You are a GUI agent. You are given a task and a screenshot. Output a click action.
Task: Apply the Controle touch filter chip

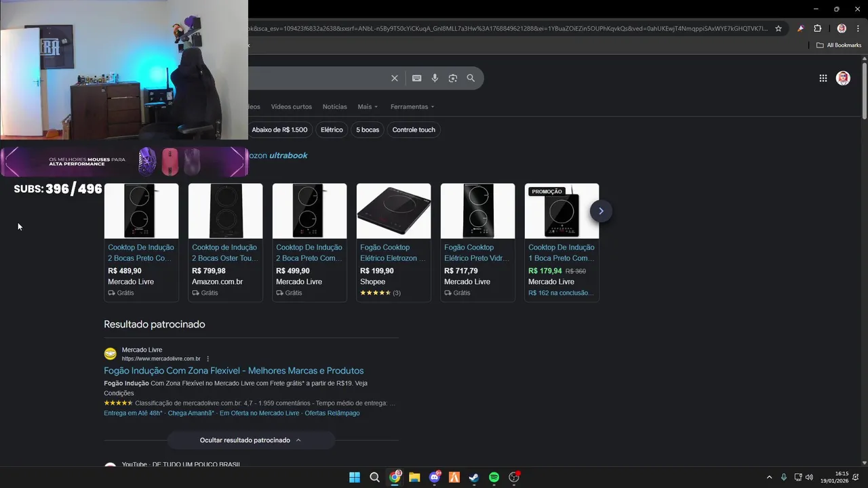point(414,129)
